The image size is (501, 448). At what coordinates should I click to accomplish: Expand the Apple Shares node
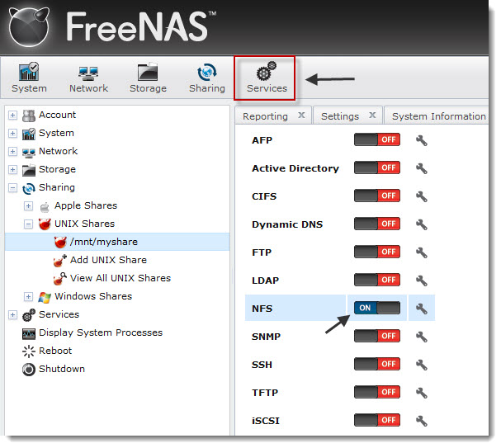[28, 206]
